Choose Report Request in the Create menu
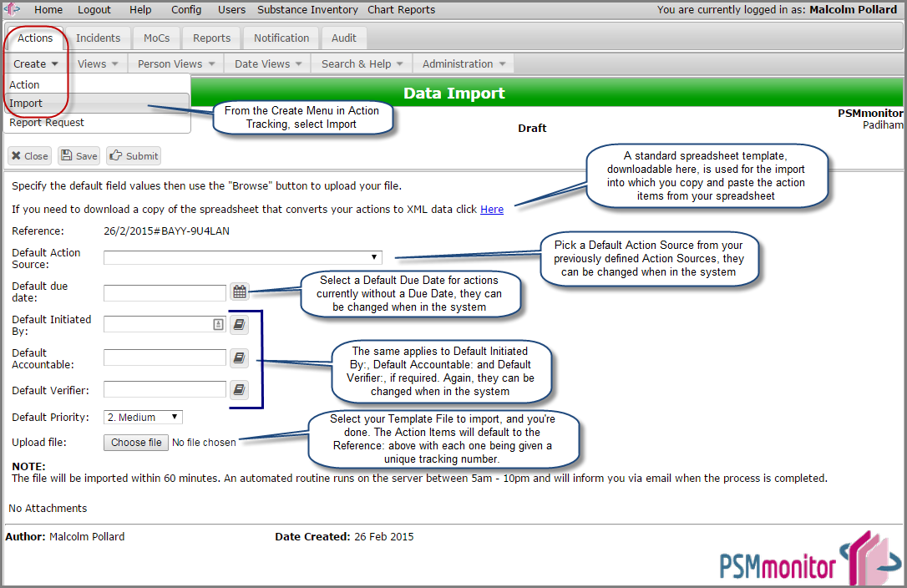 [x=47, y=122]
